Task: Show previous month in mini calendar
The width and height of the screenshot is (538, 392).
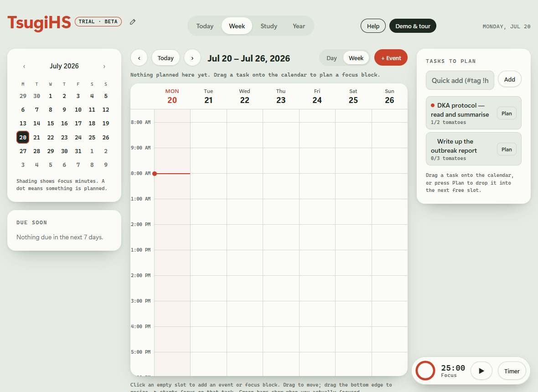Action: tap(24, 67)
